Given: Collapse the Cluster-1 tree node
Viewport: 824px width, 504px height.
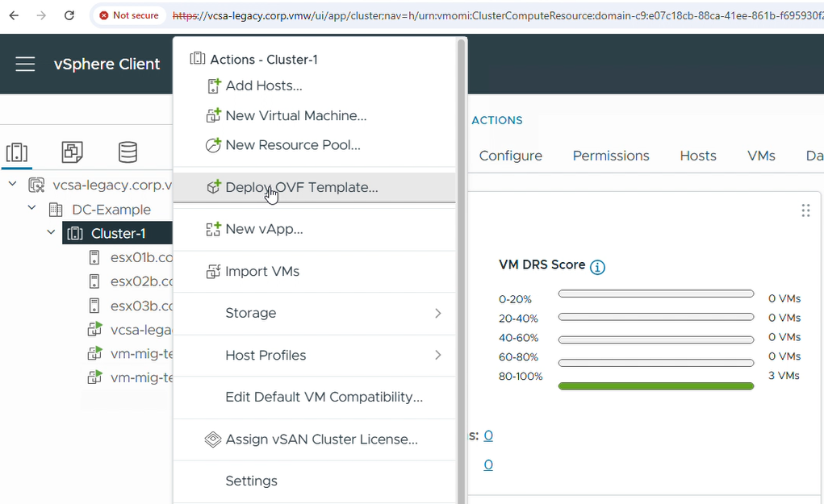Looking at the screenshot, I should [51, 232].
